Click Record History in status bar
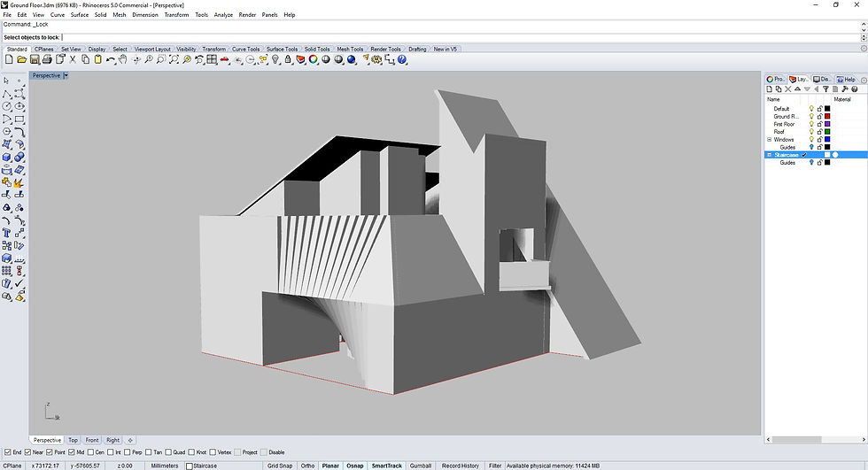Viewport: 868px width, 470px height. (461, 466)
